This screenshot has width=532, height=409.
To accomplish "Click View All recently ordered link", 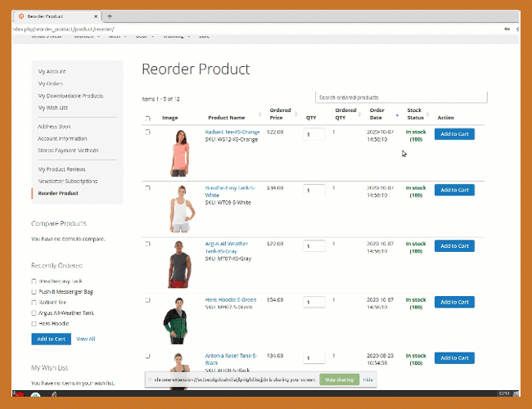I will pyautogui.click(x=86, y=339).
